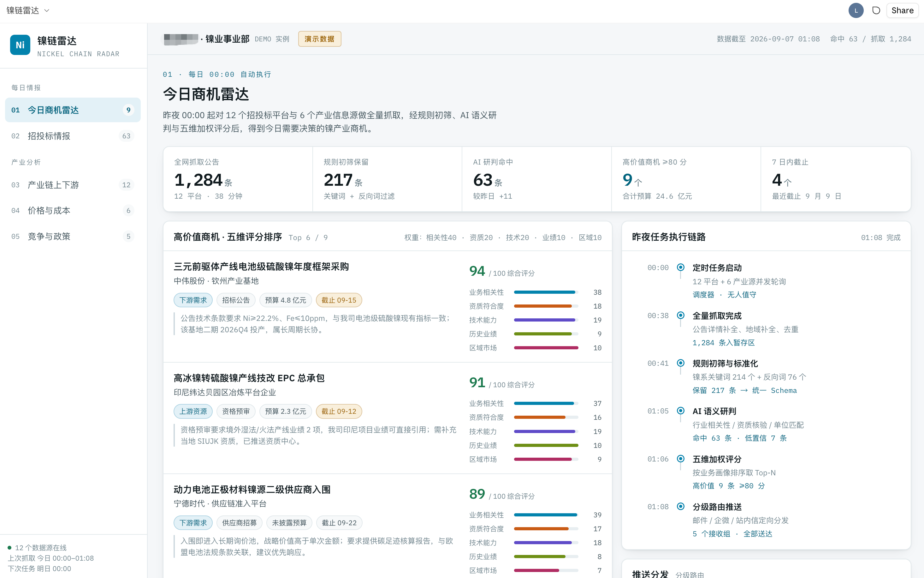Click 高价值商机 ≥80 分 stat card
This screenshot has width=924, height=578.
(x=686, y=179)
